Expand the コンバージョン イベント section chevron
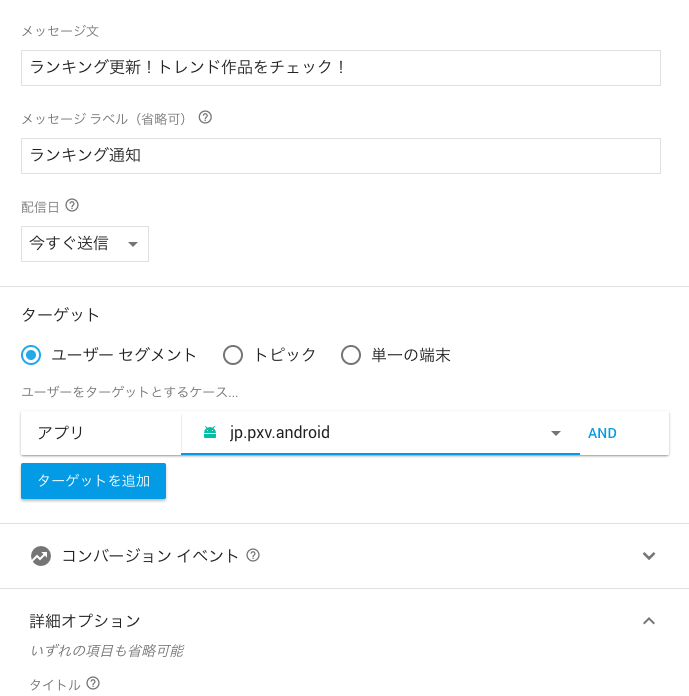Viewport: 689px width, 696px height. click(649, 556)
